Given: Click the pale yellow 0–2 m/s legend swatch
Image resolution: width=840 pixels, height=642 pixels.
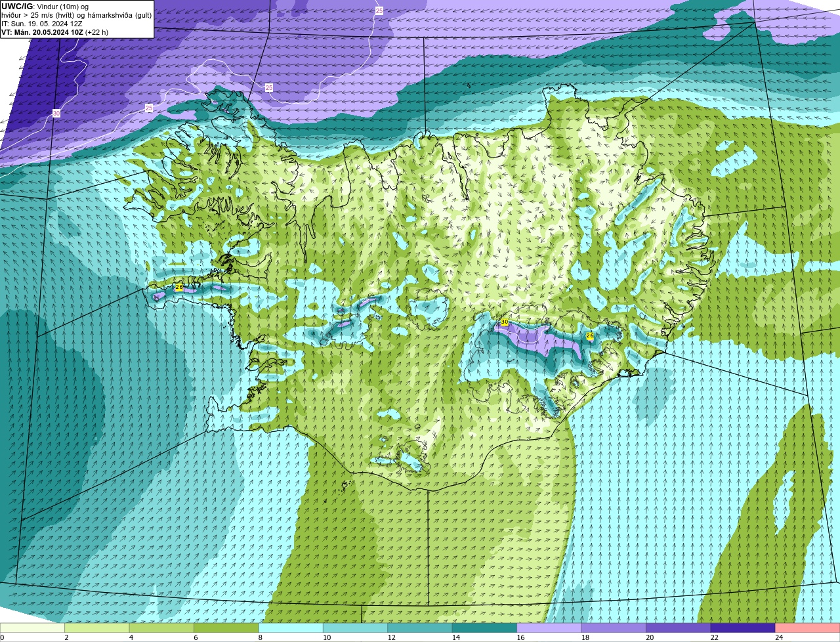Looking at the screenshot, I should [32, 628].
